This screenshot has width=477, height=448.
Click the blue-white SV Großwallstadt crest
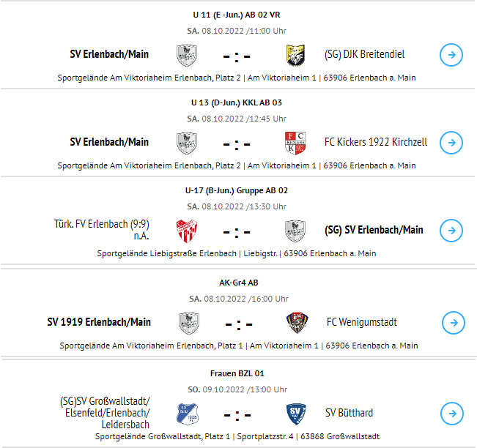click(x=188, y=414)
